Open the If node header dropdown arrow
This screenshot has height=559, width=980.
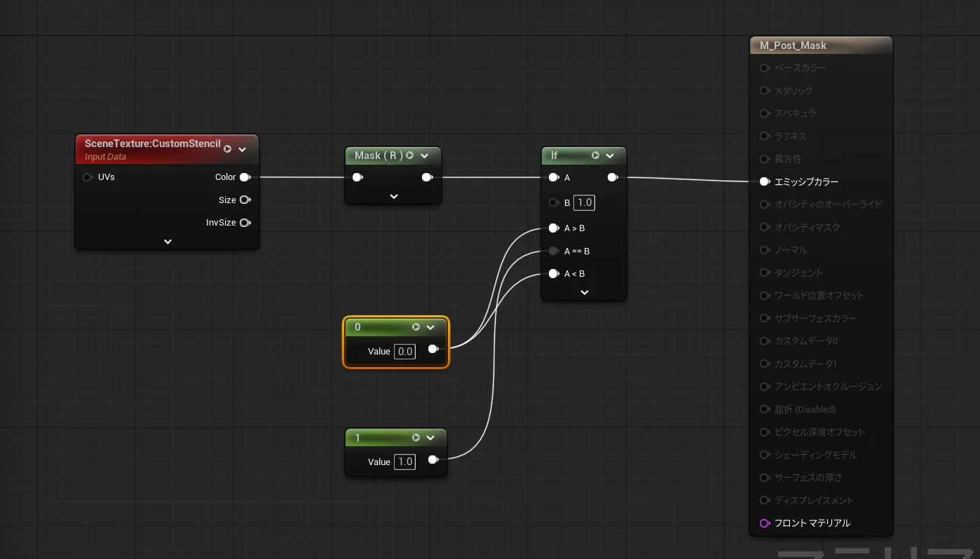pyautogui.click(x=610, y=156)
